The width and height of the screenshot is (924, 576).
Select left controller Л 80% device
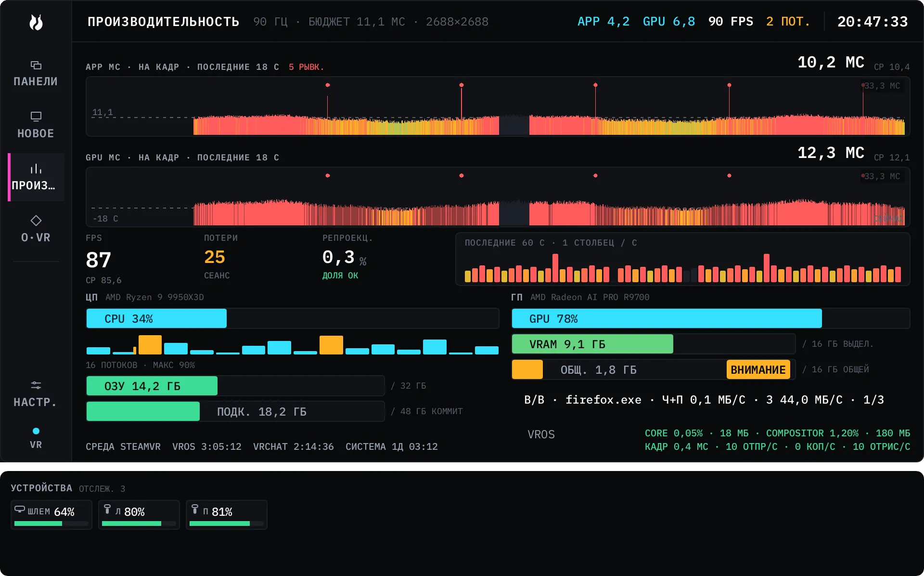pos(139,515)
